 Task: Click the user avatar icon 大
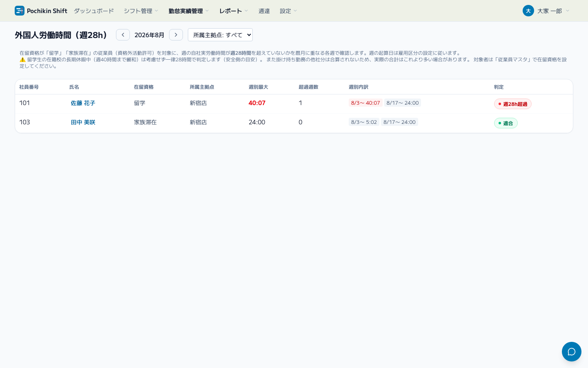[x=528, y=11]
